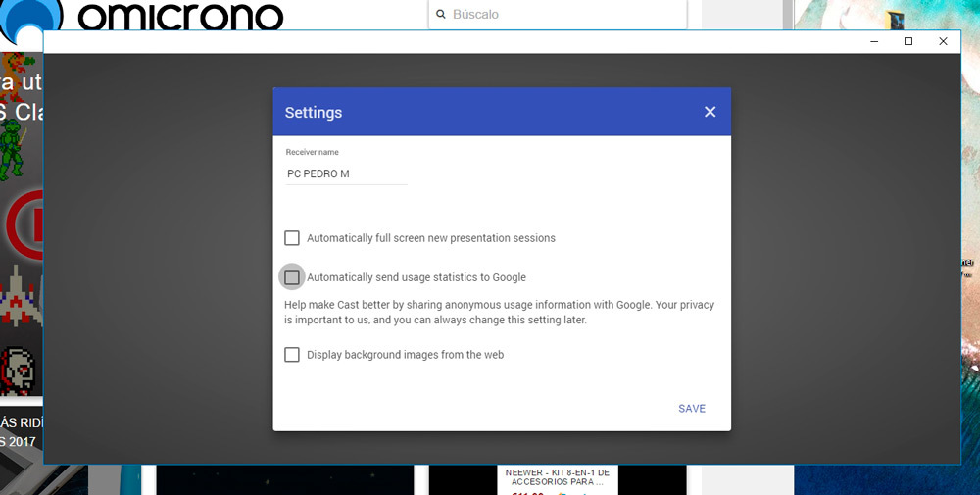Enable automatically full screen new presentation sessions

click(x=292, y=238)
